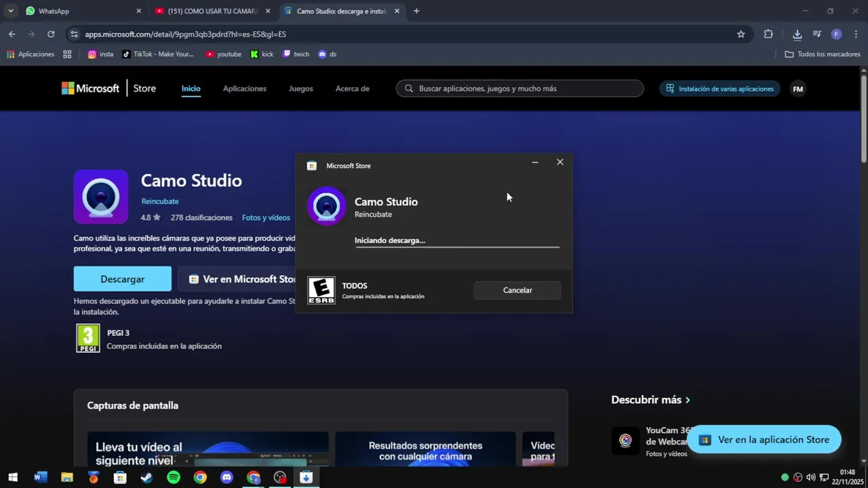
Task: Open the YouCam app icon in Descubrir más
Action: click(x=625, y=441)
